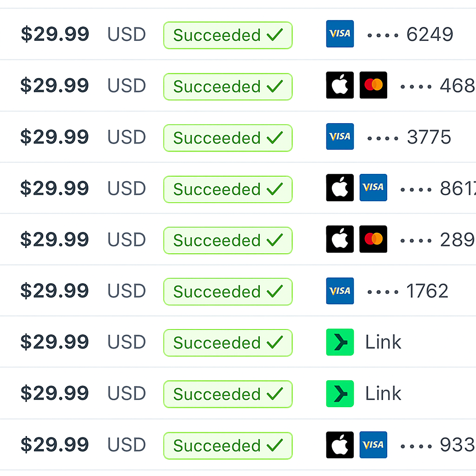Click the Visa icon for card 1762
This screenshot has height=476, width=476.
(340, 291)
